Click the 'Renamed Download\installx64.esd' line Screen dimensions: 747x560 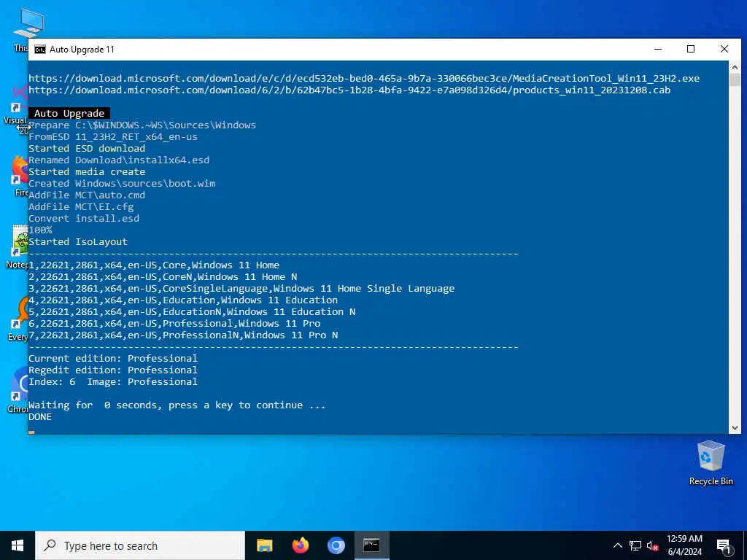pyautogui.click(x=119, y=160)
